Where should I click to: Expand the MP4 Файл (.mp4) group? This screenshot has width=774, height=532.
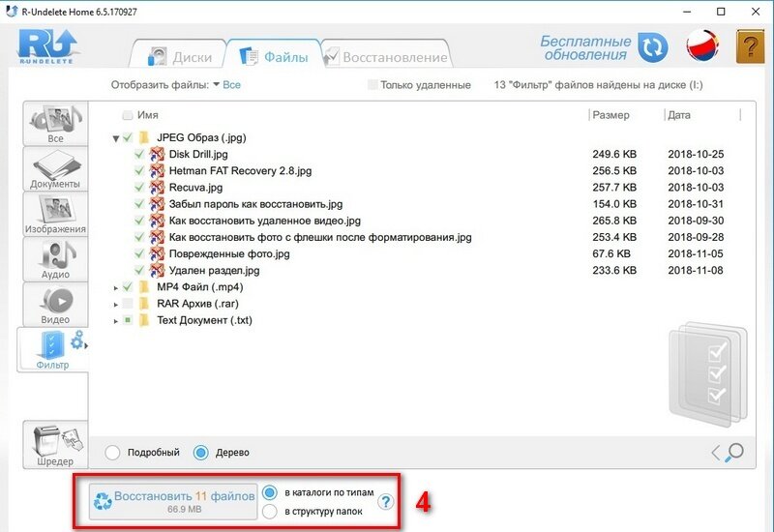point(115,287)
